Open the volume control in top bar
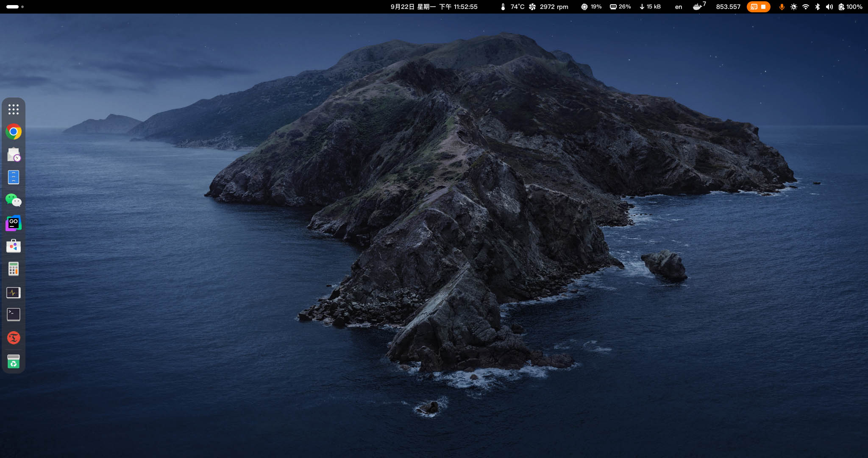 coord(829,7)
